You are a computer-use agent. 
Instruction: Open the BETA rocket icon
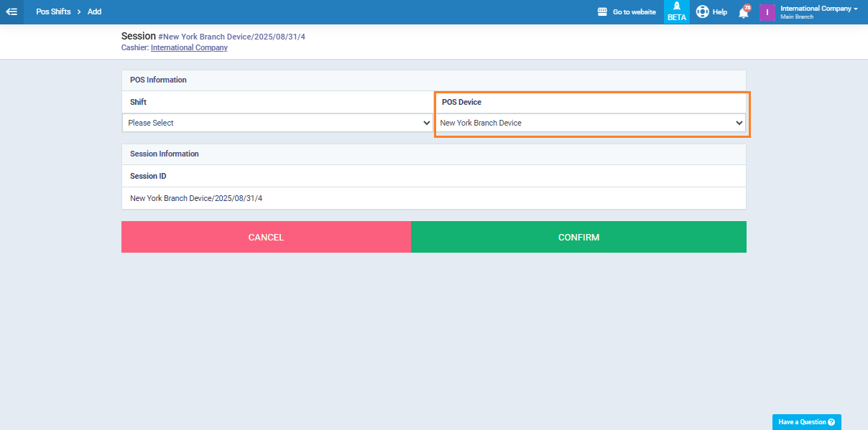coord(676,7)
